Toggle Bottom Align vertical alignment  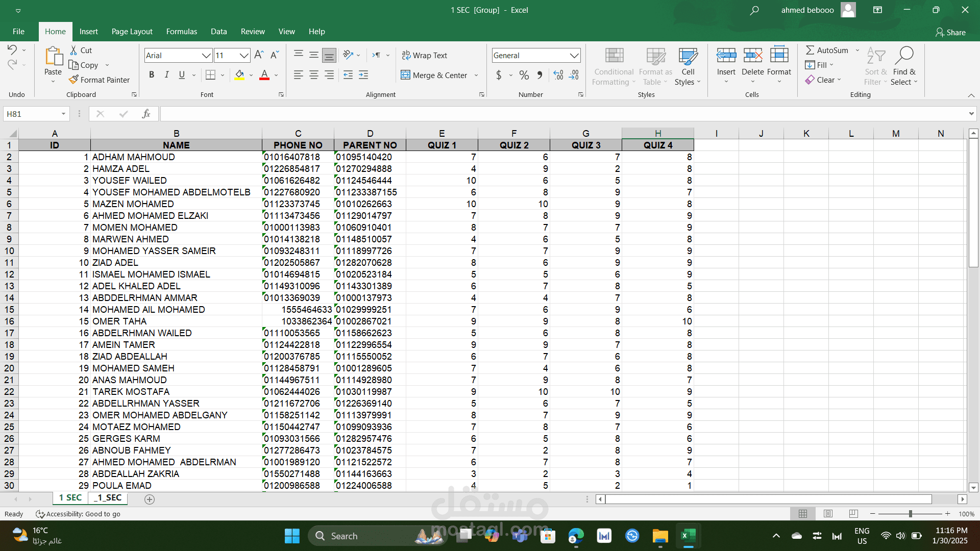tap(329, 55)
